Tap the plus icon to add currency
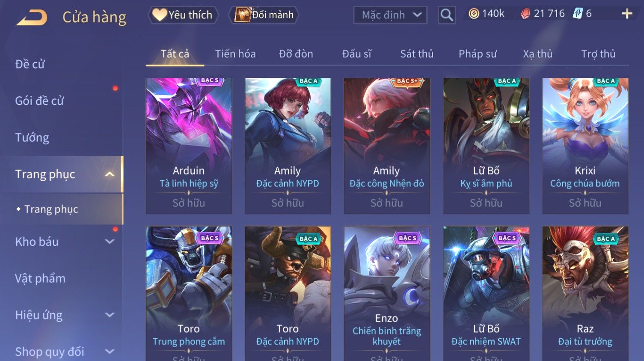Viewport: 644px width, 361px height. pos(627,14)
